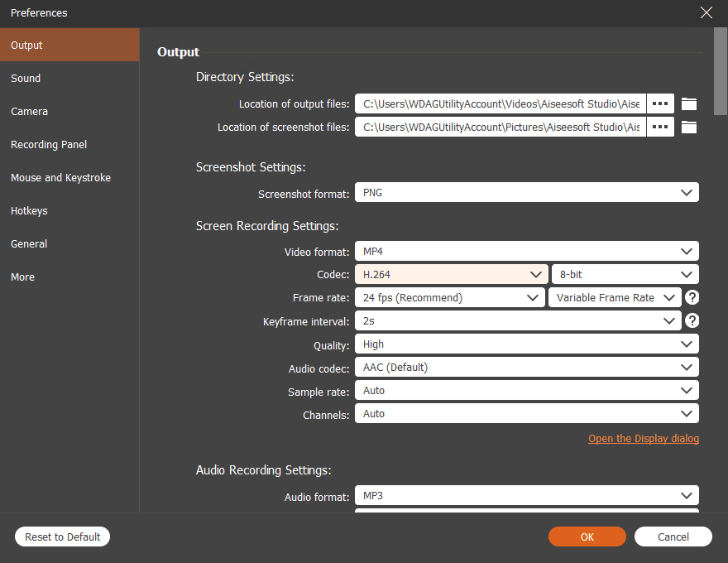Open the 8-bit depth dropdown
The width and height of the screenshot is (728, 563).
(x=625, y=274)
